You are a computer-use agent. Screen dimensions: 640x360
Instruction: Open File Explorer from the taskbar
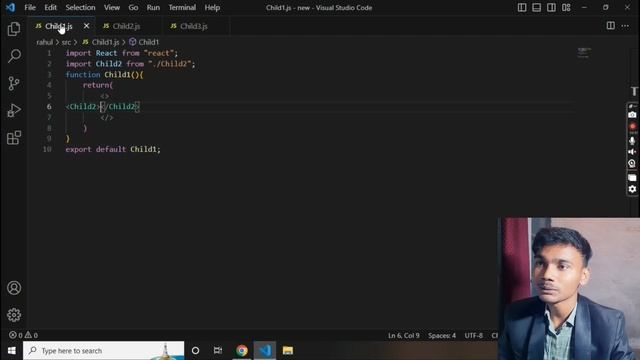coord(288,350)
